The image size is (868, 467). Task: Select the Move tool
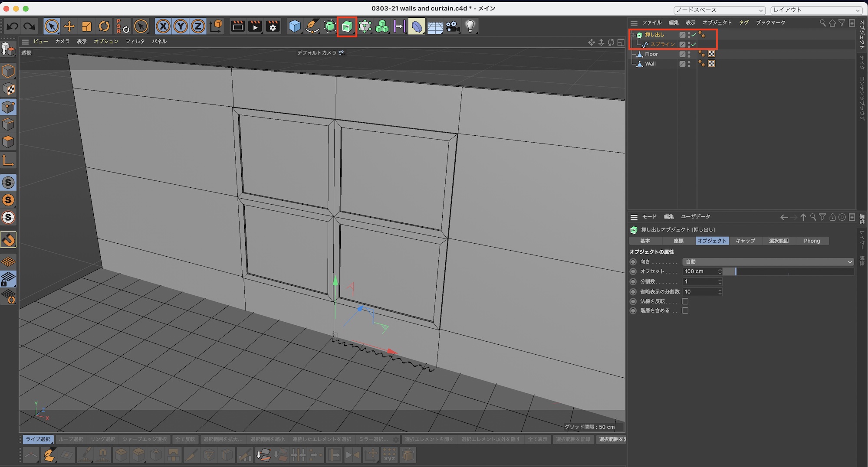click(x=69, y=26)
